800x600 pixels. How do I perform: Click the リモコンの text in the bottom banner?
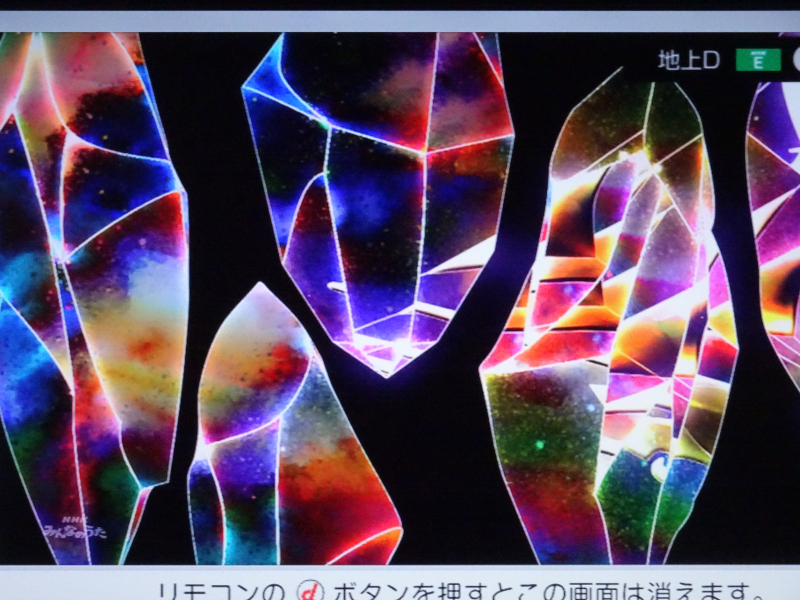[x=221, y=592]
